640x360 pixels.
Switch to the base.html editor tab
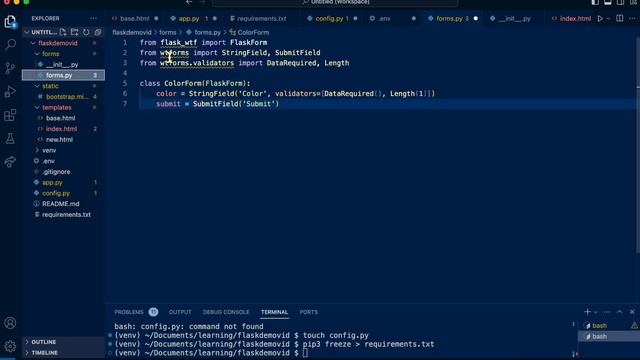pyautogui.click(x=134, y=18)
